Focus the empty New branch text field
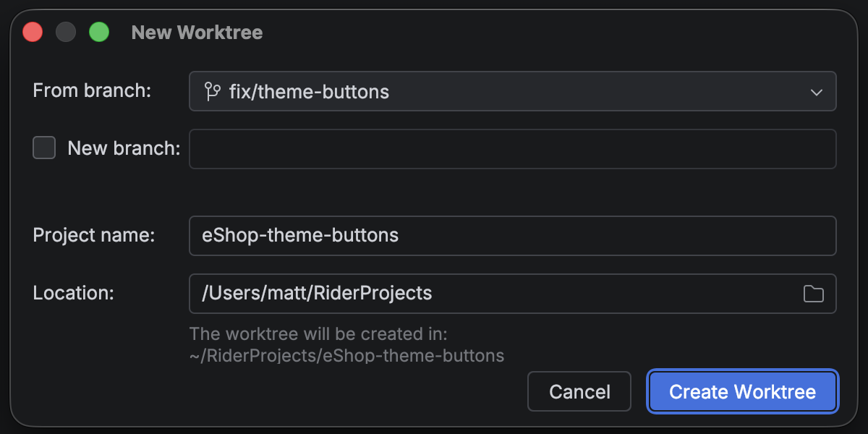This screenshot has height=434, width=868. click(512, 149)
